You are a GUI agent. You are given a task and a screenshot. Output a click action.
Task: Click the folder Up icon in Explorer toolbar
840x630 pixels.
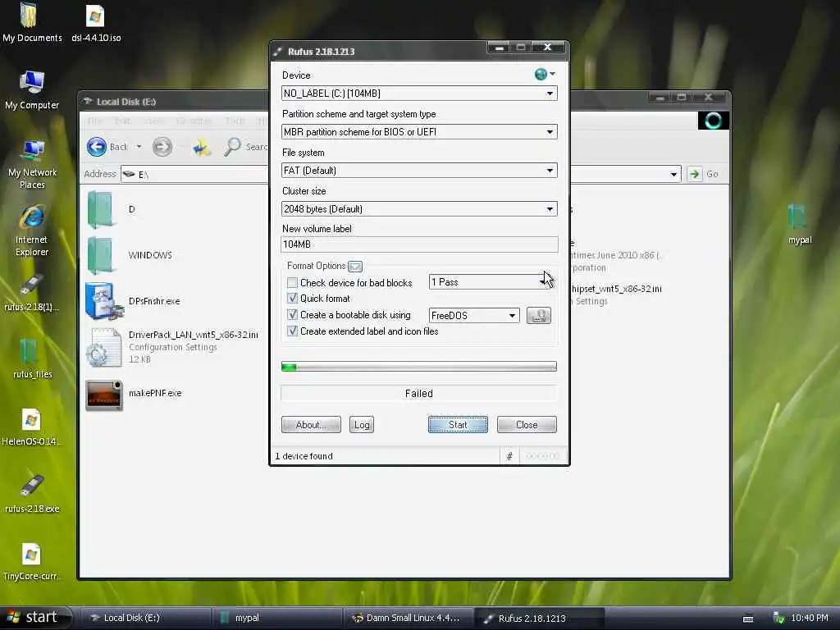click(202, 147)
